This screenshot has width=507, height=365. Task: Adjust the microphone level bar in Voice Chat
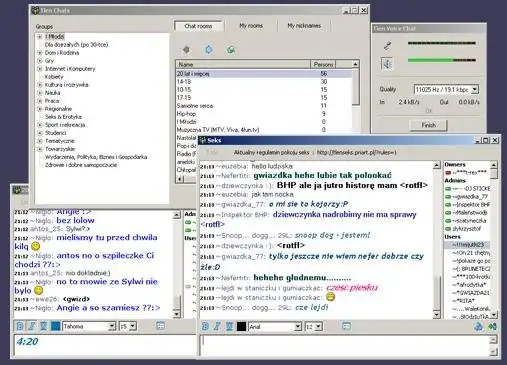click(x=442, y=43)
